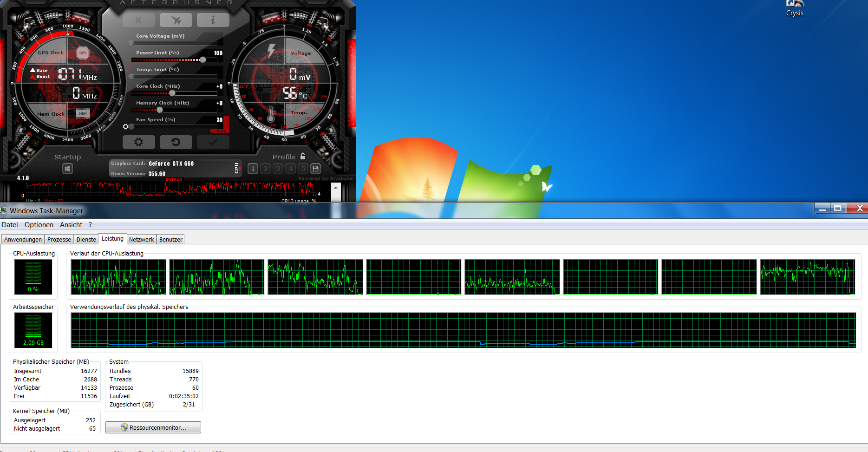Image resolution: width=868 pixels, height=452 pixels.
Task: Open the Ansicht menu in Task Manager
Action: (x=71, y=225)
